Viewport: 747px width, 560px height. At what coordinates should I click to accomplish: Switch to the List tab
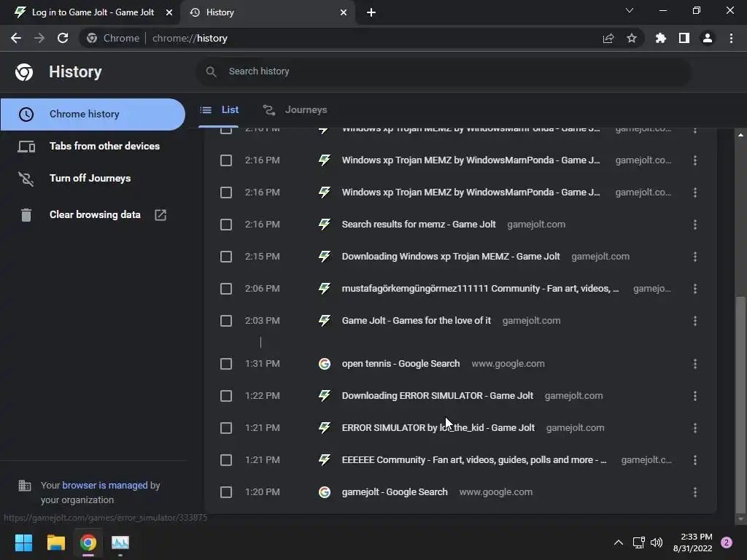pos(219,110)
